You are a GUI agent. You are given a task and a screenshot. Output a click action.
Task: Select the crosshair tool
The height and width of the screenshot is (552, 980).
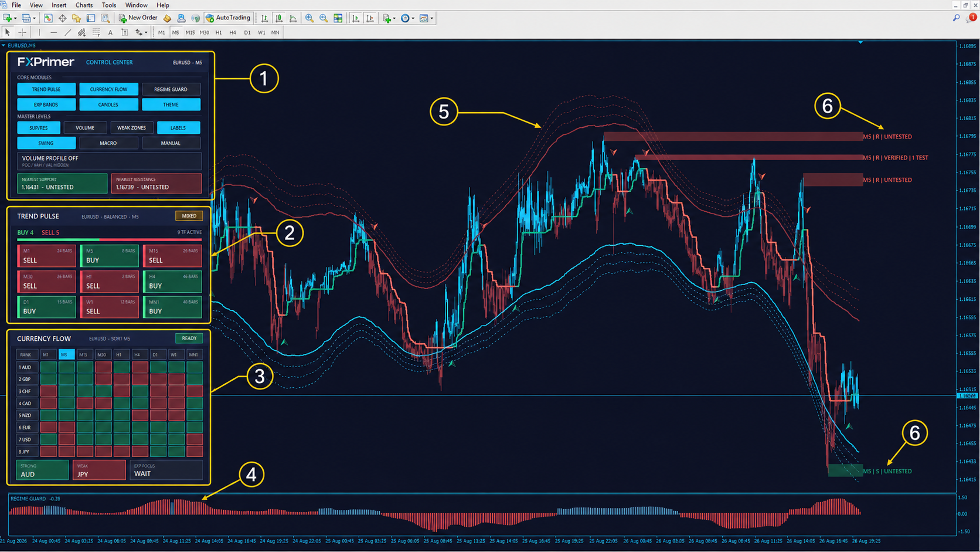[22, 33]
